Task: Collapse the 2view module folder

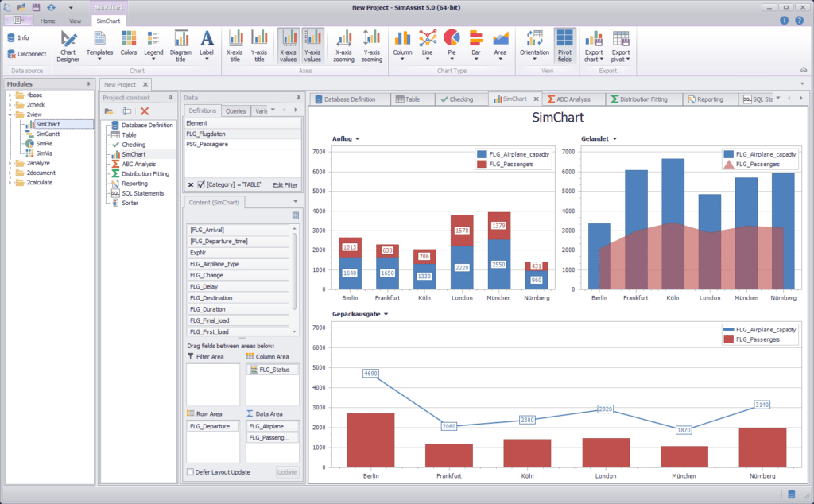Action: click(x=10, y=114)
